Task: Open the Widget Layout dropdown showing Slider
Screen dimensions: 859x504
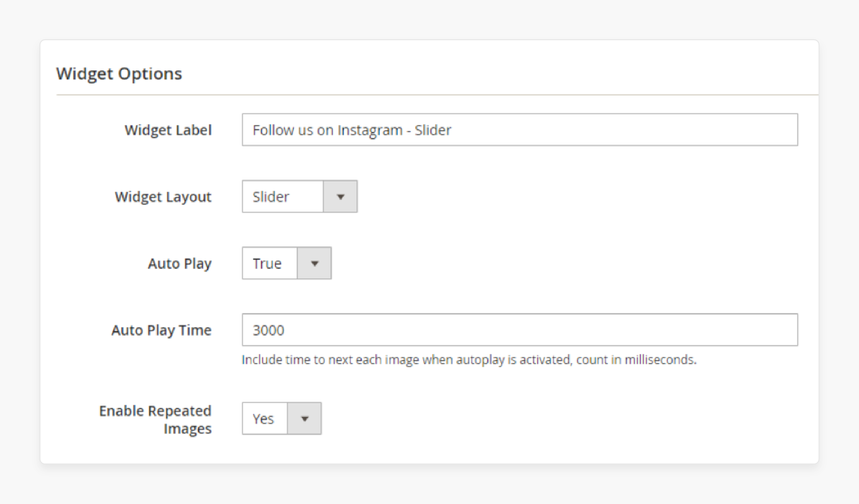Action: click(300, 196)
